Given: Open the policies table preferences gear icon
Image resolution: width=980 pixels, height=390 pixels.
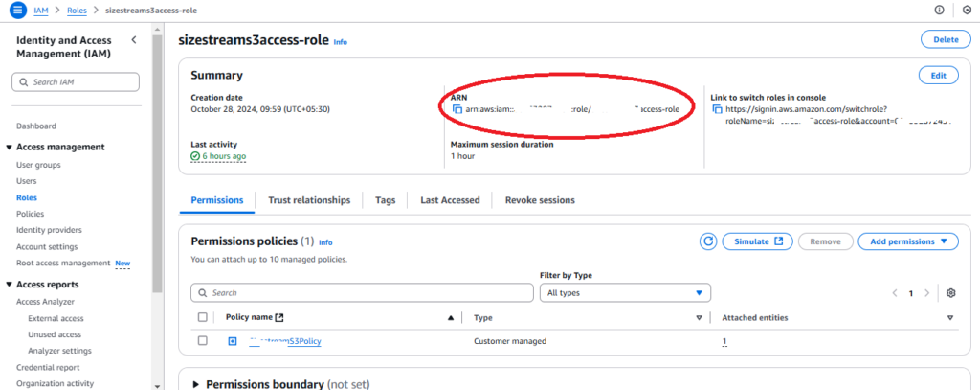Looking at the screenshot, I should click(951, 293).
